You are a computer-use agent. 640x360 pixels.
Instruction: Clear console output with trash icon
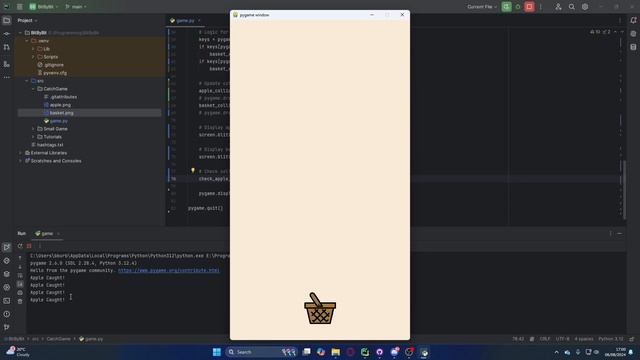pyautogui.click(x=20, y=301)
